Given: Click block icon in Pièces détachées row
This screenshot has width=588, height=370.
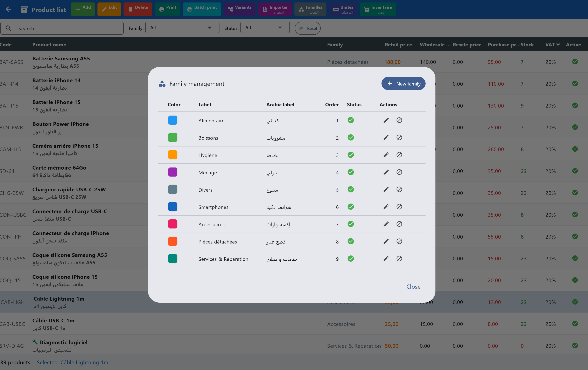Looking at the screenshot, I should [x=399, y=241].
